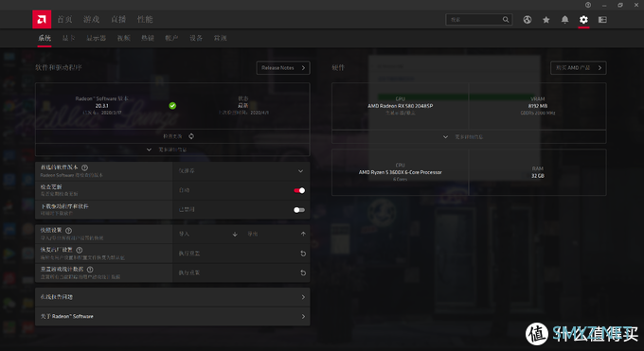Expand more software details chevron
This screenshot has height=351, width=644.
click(149, 149)
